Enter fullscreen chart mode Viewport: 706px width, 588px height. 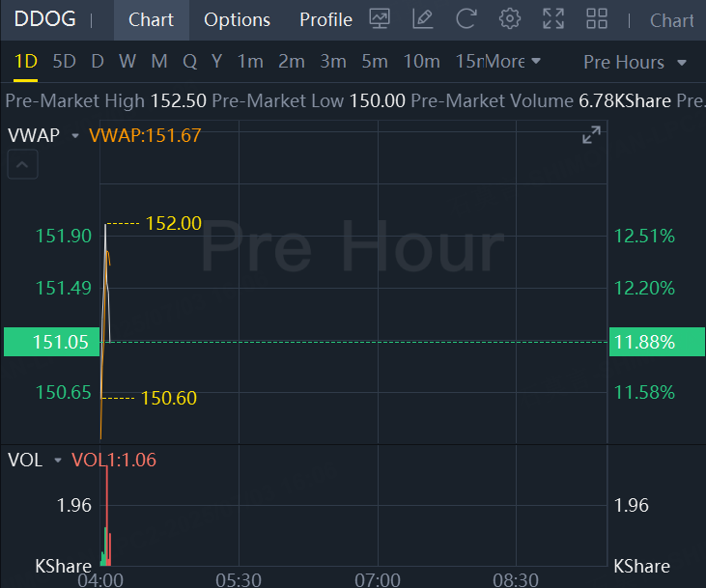553,19
